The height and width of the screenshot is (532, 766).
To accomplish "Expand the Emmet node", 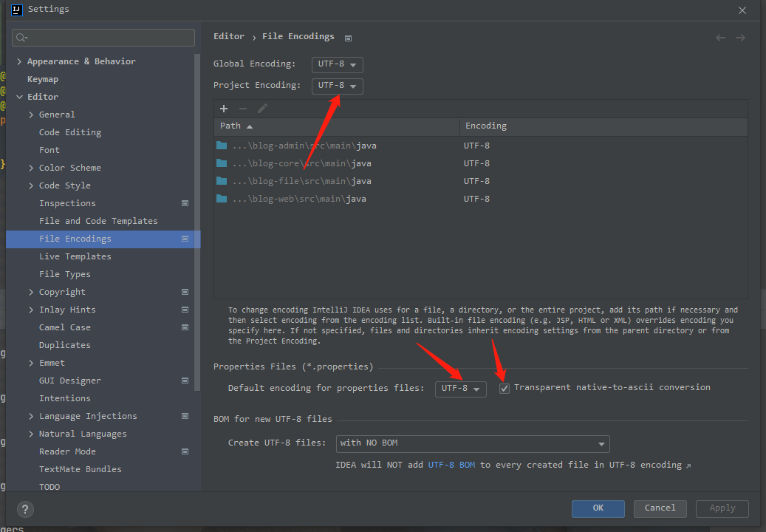I will [31, 363].
